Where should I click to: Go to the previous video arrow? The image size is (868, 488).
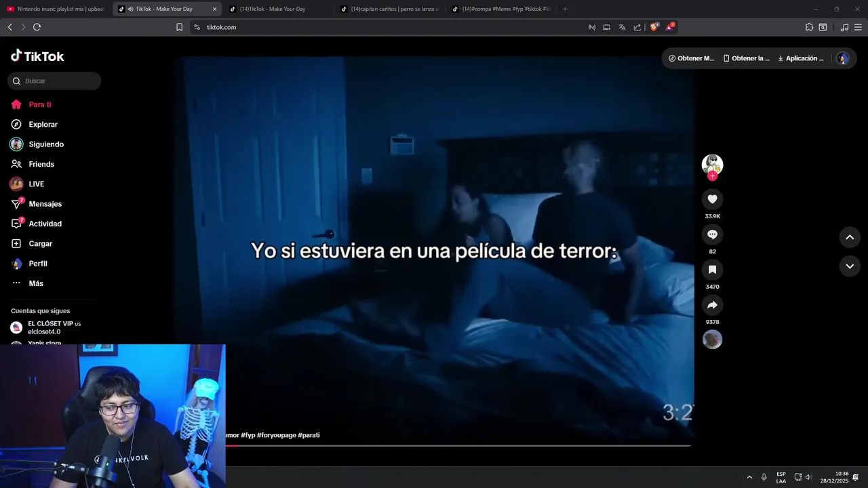(850, 237)
